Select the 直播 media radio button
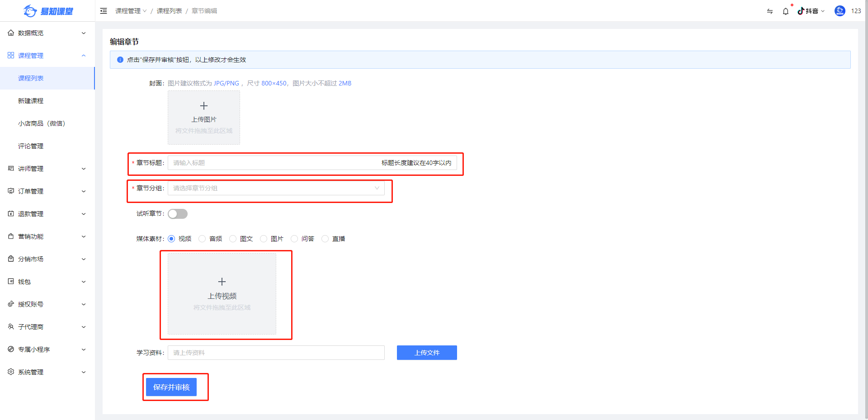Screen dimensions: 868x420 pyautogui.click(x=325, y=239)
